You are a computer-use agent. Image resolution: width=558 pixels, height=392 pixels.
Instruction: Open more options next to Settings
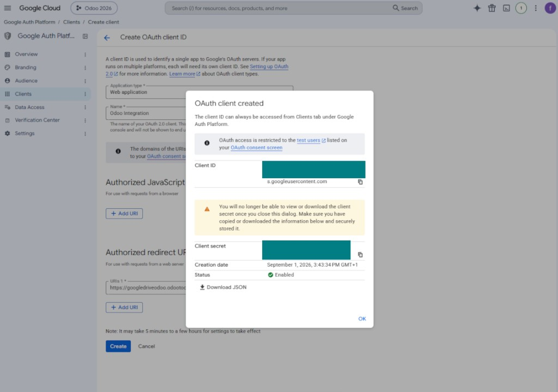[85, 134]
